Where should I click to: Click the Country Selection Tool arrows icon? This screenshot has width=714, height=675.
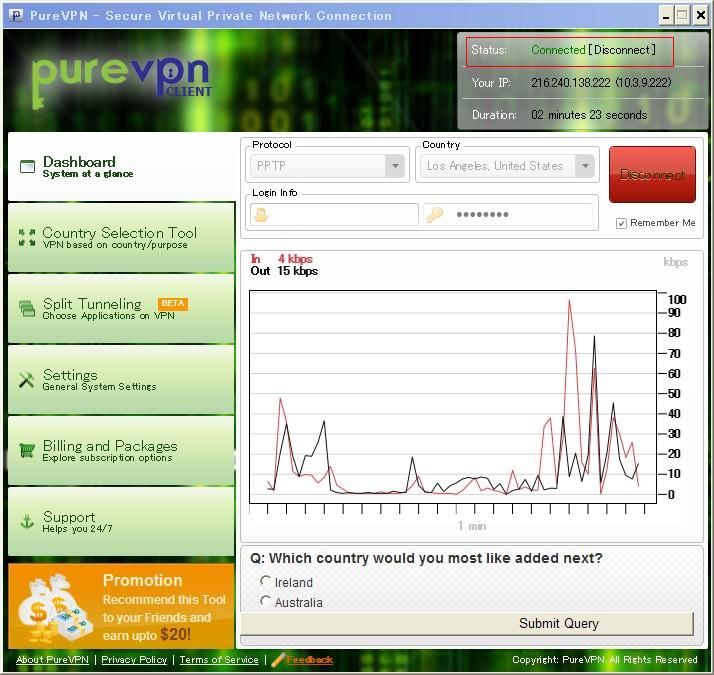click(27, 238)
